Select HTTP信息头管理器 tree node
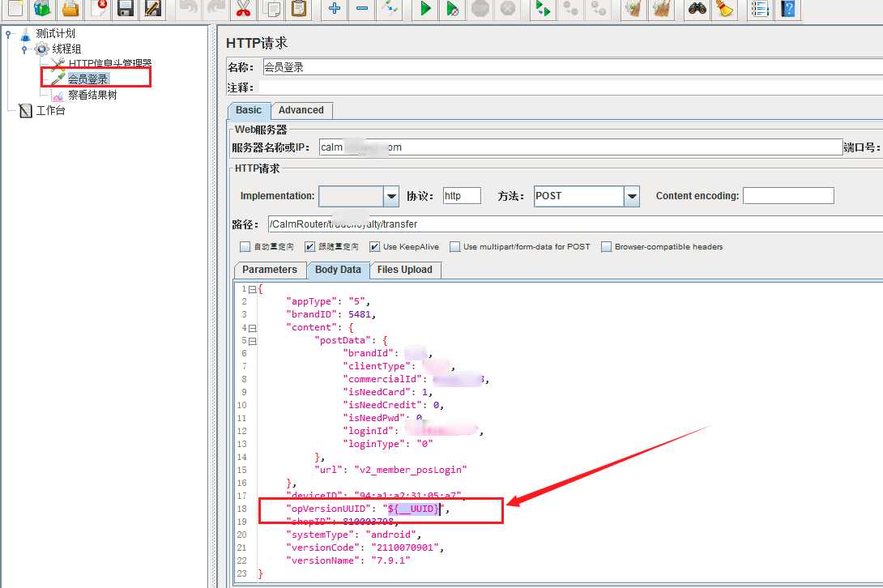This screenshot has width=883, height=588. [x=110, y=64]
